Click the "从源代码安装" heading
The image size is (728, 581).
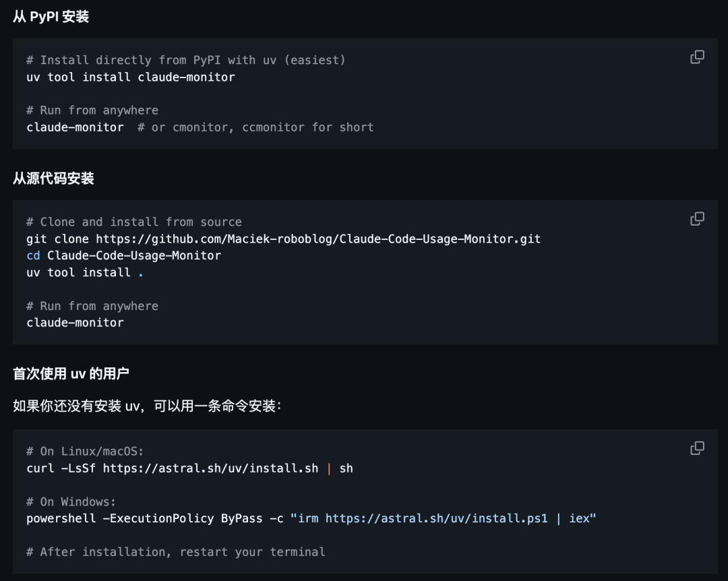coord(53,179)
